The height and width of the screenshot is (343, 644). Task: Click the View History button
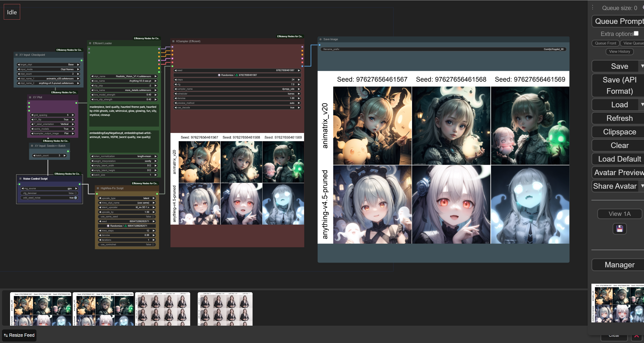click(619, 52)
